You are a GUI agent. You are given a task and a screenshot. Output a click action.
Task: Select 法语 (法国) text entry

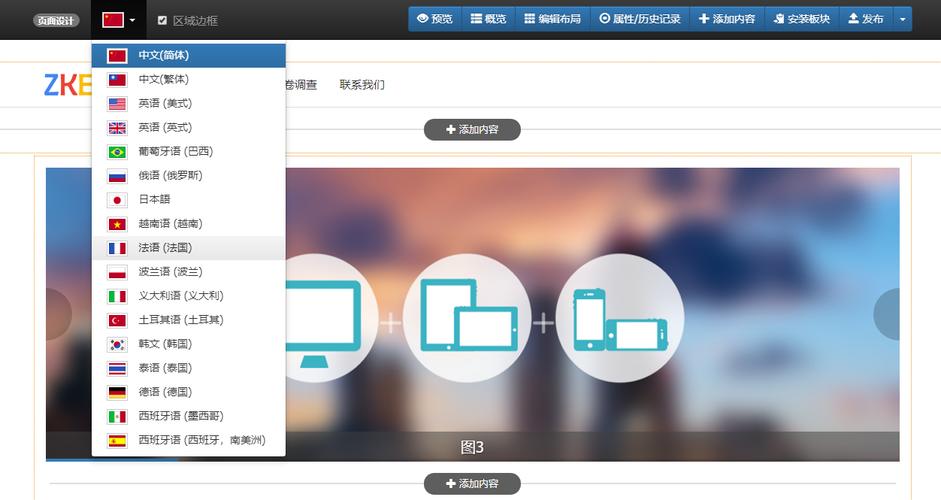(x=165, y=247)
